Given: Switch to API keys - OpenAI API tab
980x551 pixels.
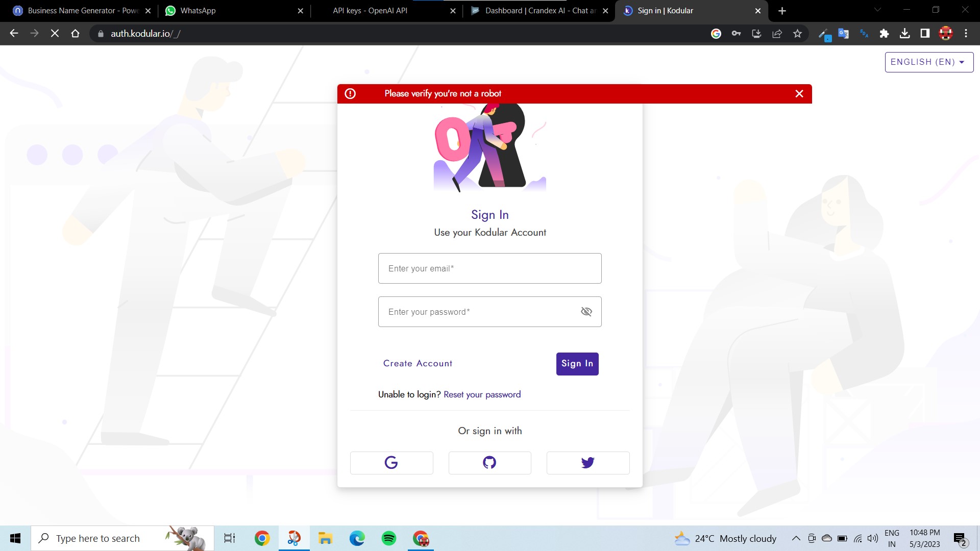Looking at the screenshot, I should coord(385,11).
